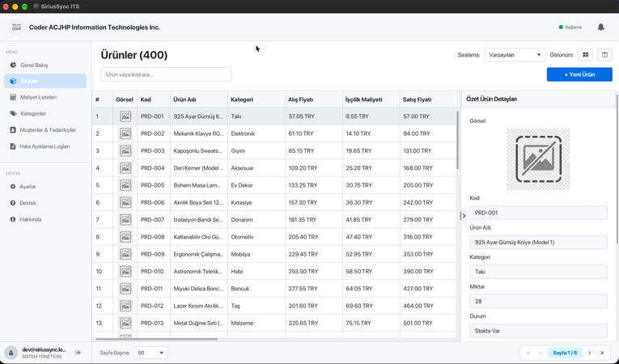Image resolution: width=619 pixels, height=364 pixels.
Task: Open image thumbnail for PRD-002
Action: coord(125,133)
